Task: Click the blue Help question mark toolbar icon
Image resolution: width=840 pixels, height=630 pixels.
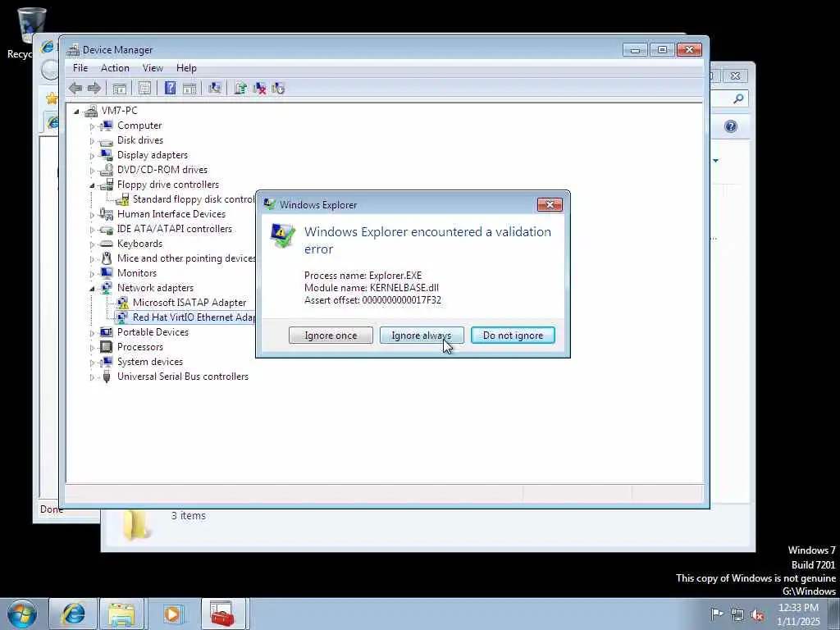Action: (171, 89)
